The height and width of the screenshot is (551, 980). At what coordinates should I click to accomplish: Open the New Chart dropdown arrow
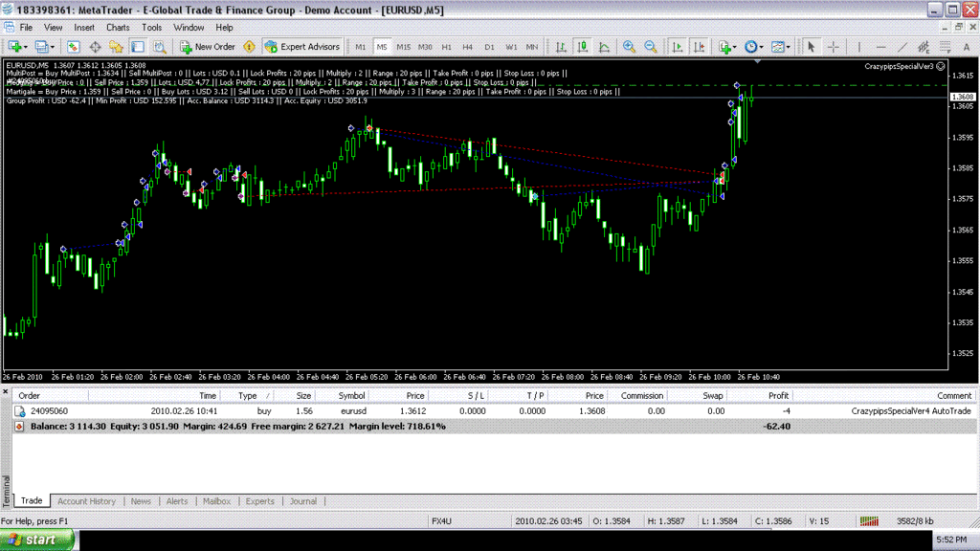pyautogui.click(x=25, y=47)
